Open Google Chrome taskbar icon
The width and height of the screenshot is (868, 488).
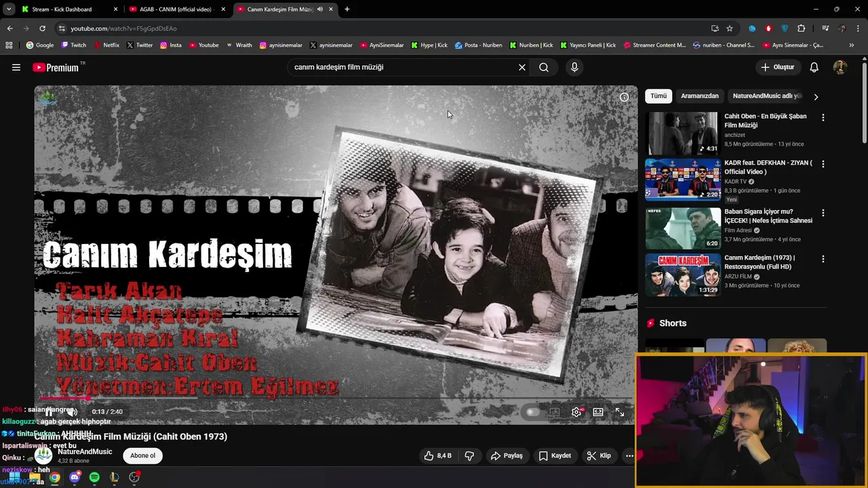click(x=54, y=477)
